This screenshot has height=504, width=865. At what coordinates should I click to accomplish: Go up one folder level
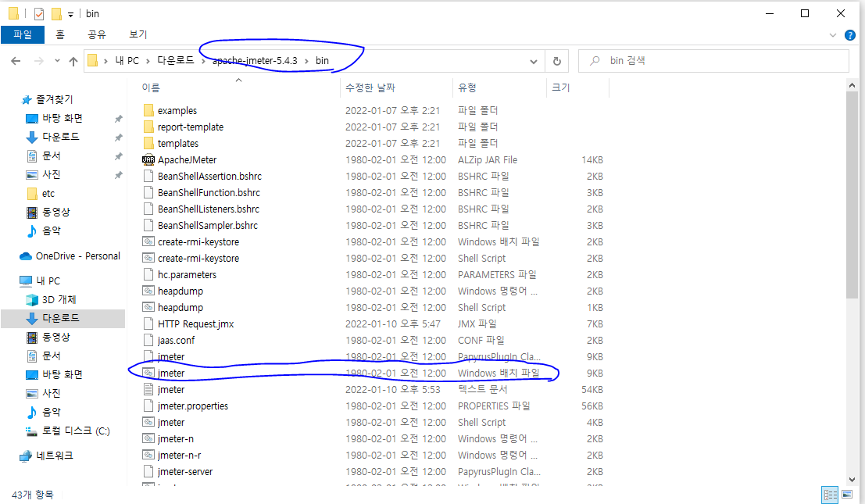(73, 61)
